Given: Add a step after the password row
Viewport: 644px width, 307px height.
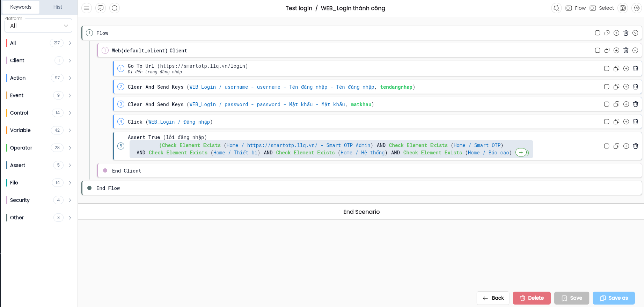Looking at the screenshot, I should (626, 104).
